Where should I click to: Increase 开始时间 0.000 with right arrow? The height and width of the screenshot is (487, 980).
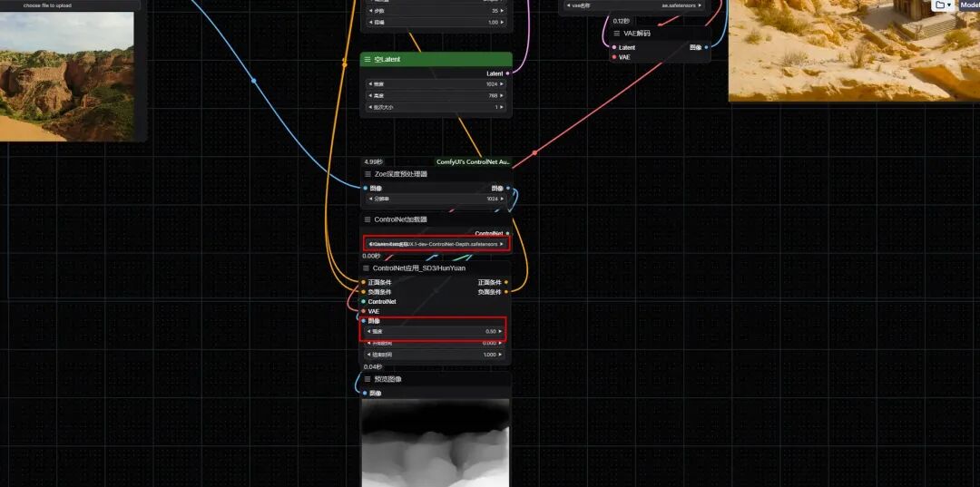click(501, 343)
